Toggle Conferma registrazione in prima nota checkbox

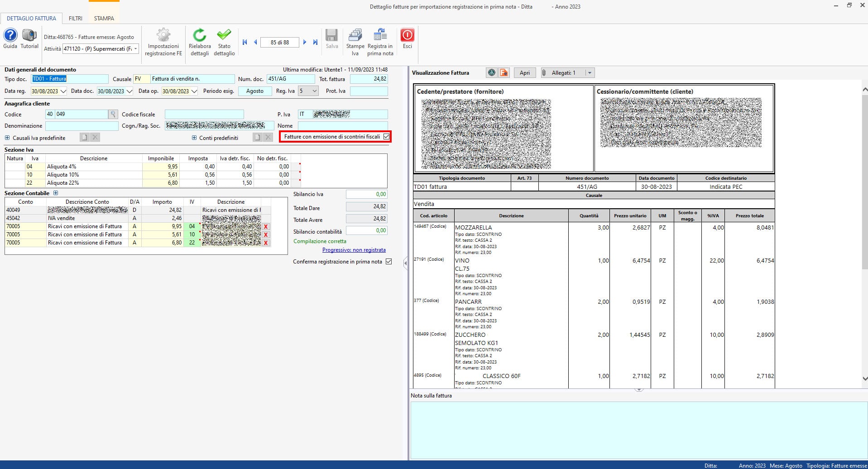point(388,262)
